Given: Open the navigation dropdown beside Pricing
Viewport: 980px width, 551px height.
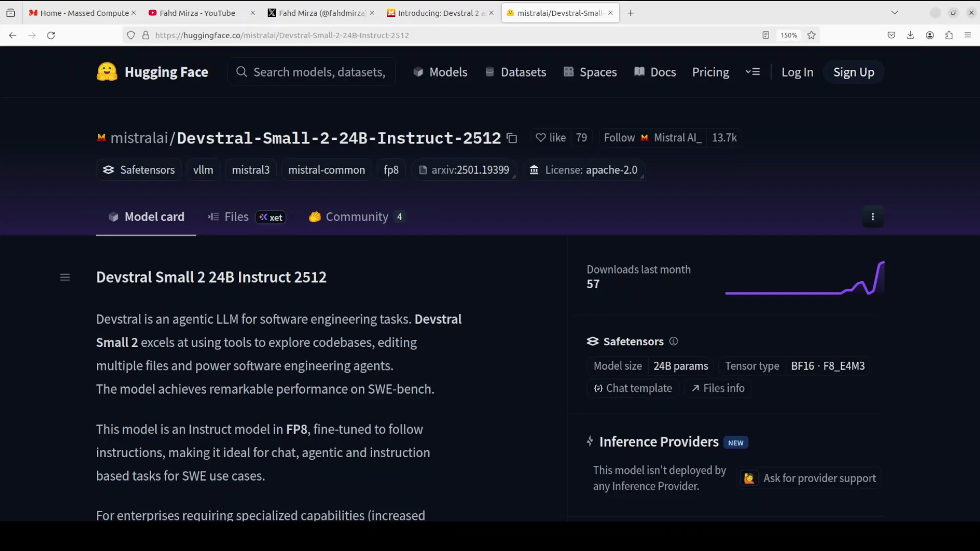Looking at the screenshot, I should click(753, 72).
